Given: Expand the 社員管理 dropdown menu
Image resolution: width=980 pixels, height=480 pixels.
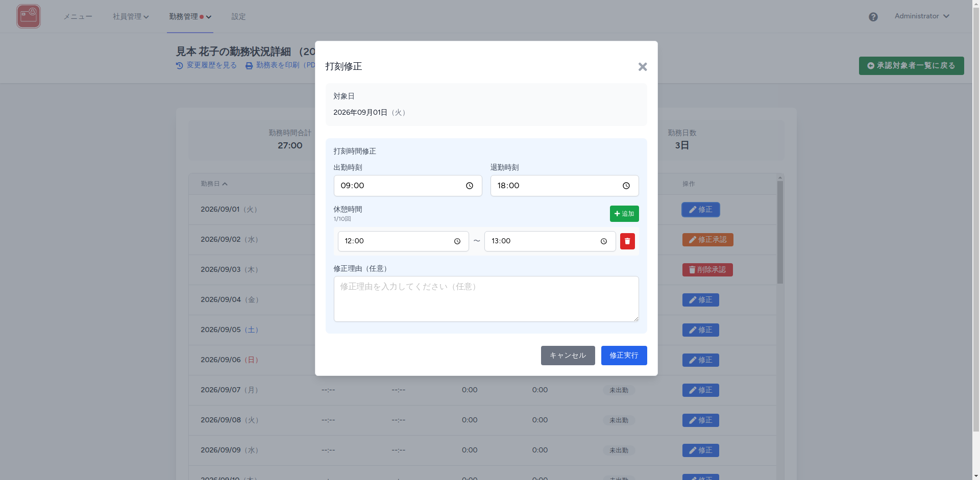Looking at the screenshot, I should pyautogui.click(x=131, y=16).
